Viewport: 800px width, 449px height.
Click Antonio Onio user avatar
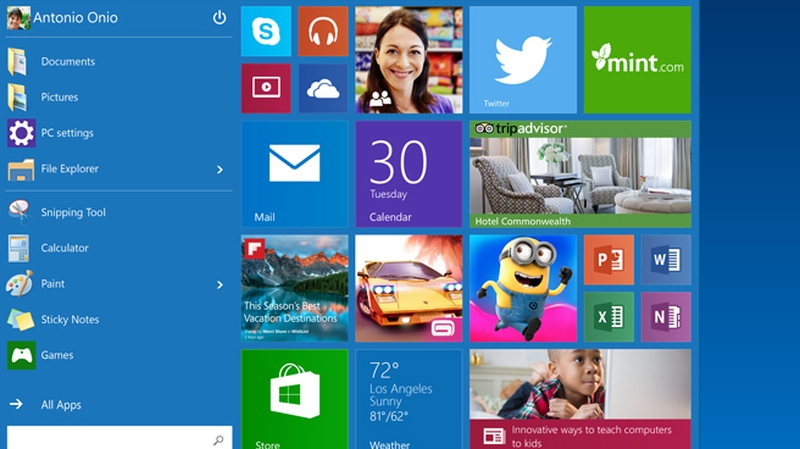(x=18, y=18)
